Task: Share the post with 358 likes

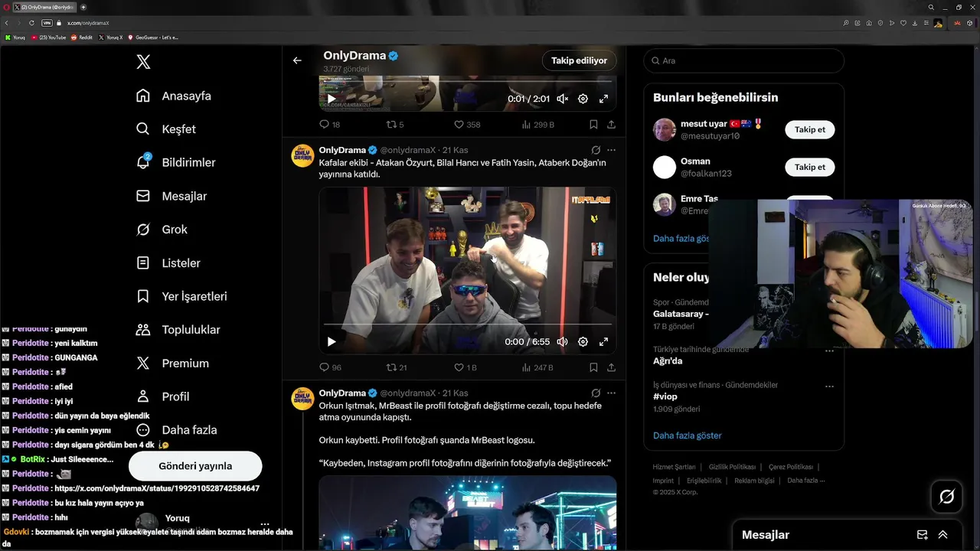Action: coord(611,124)
